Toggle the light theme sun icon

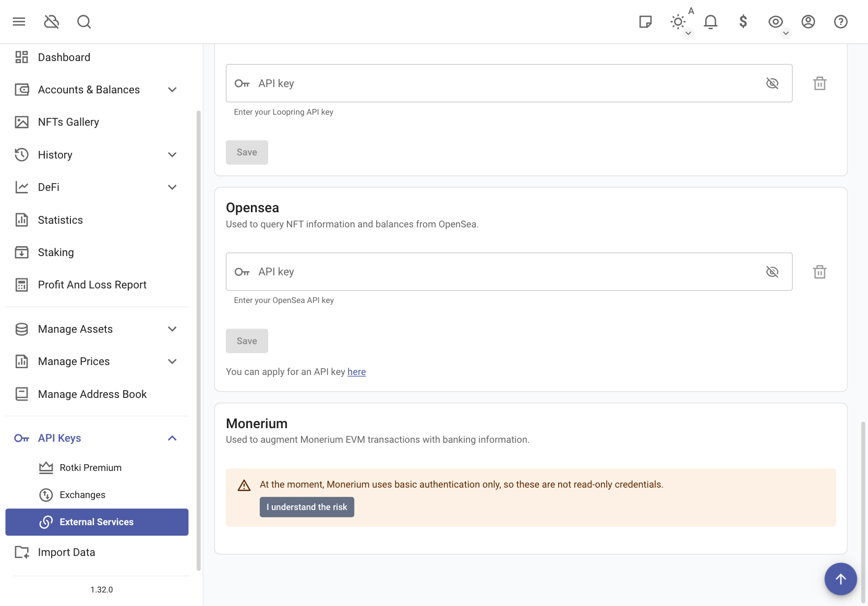678,21
